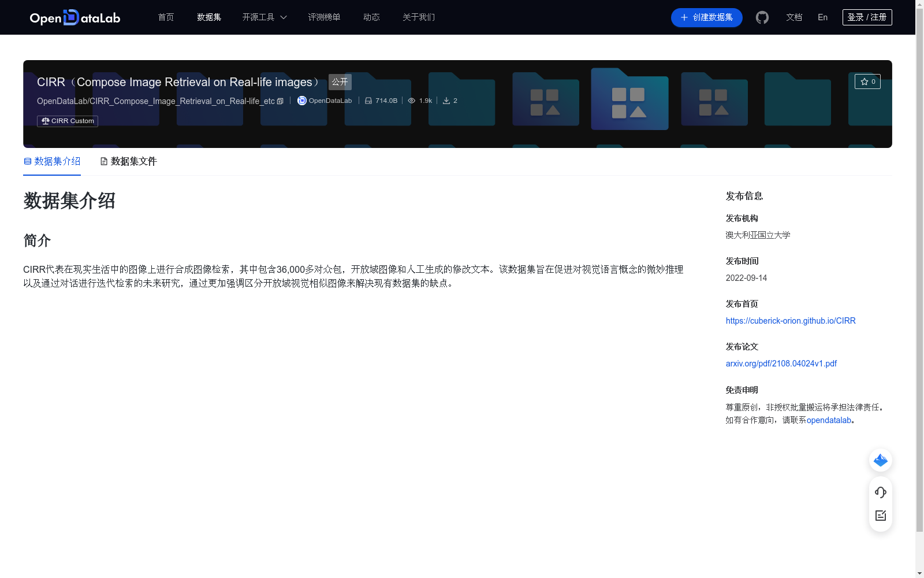Image resolution: width=924 pixels, height=578 pixels.
Task: Open 文档 link in header
Action: click(794, 17)
